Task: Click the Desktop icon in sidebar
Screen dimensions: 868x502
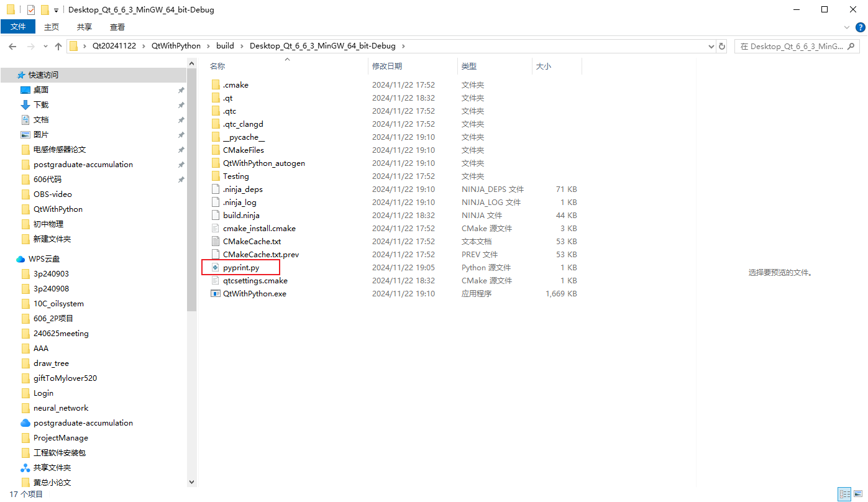Action: click(x=25, y=89)
